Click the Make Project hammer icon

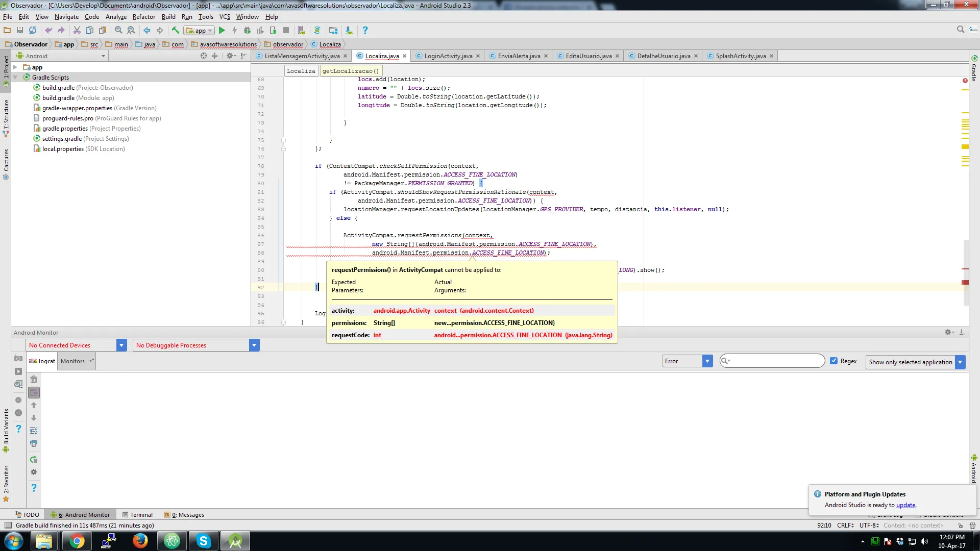[176, 31]
